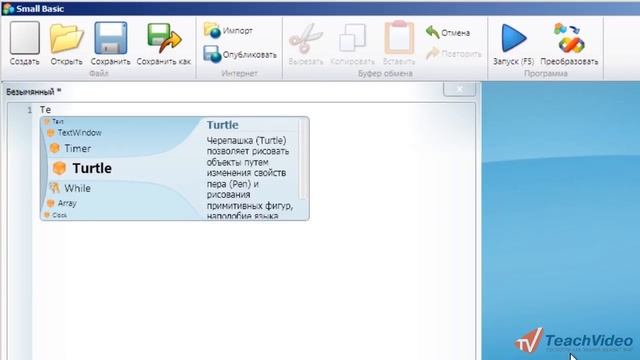Click the Копировать (Copy) icon
640x360 pixels.
click(x=352, y=38)
